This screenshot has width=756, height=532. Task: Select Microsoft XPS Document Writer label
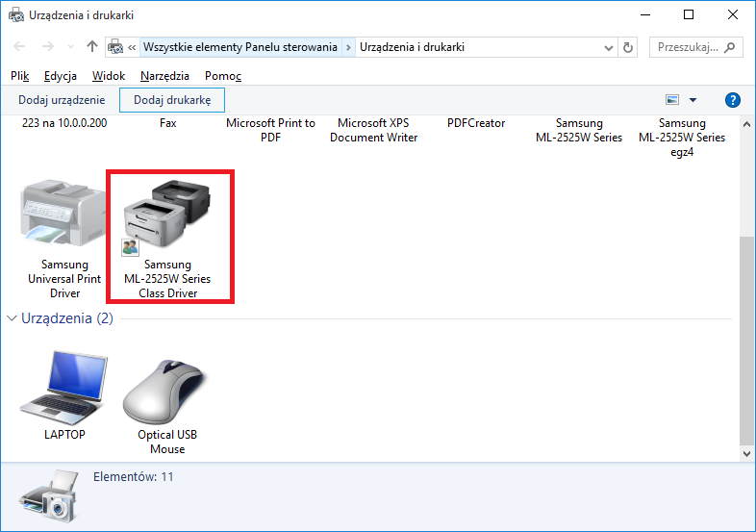click(x=373, y=130)
